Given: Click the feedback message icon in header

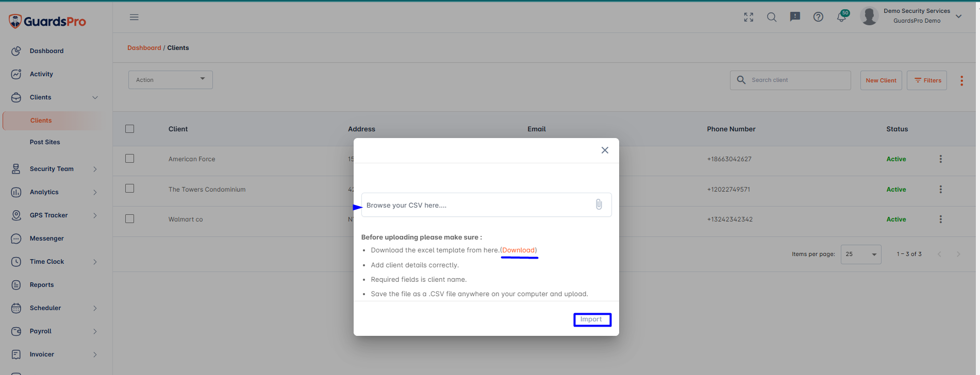Looking at the screenshot, I should click(x=795, y=17).
